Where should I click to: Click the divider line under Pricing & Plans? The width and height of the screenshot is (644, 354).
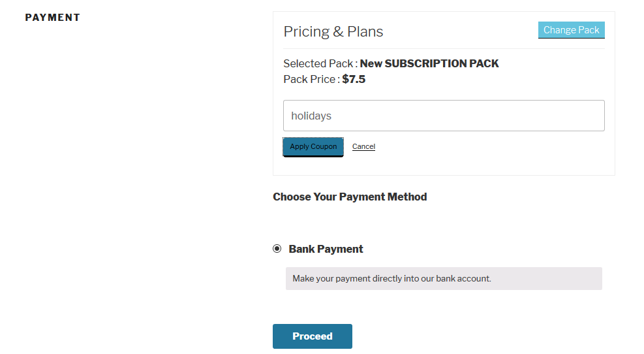coord(444,48)
